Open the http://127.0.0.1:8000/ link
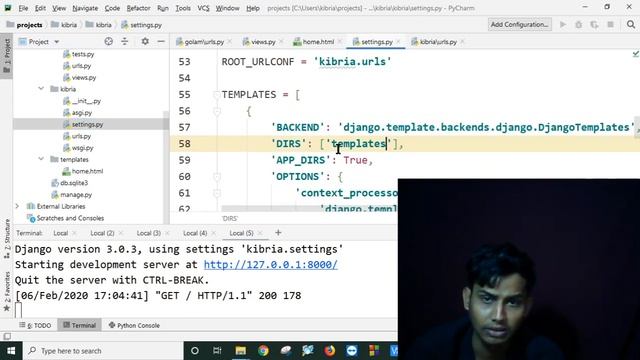 click(271, 264)
